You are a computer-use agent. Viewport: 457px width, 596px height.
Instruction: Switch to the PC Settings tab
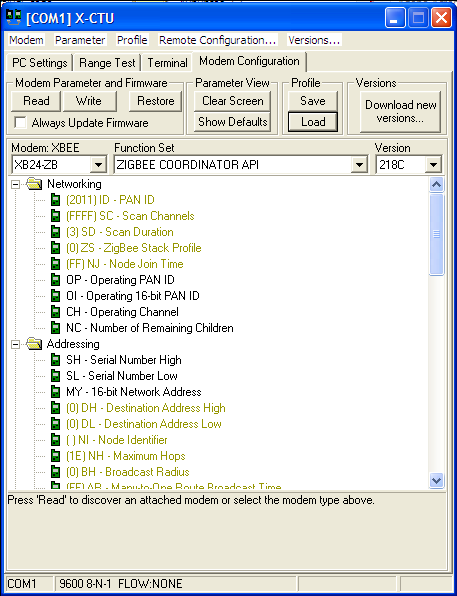[x=40, y=63]
